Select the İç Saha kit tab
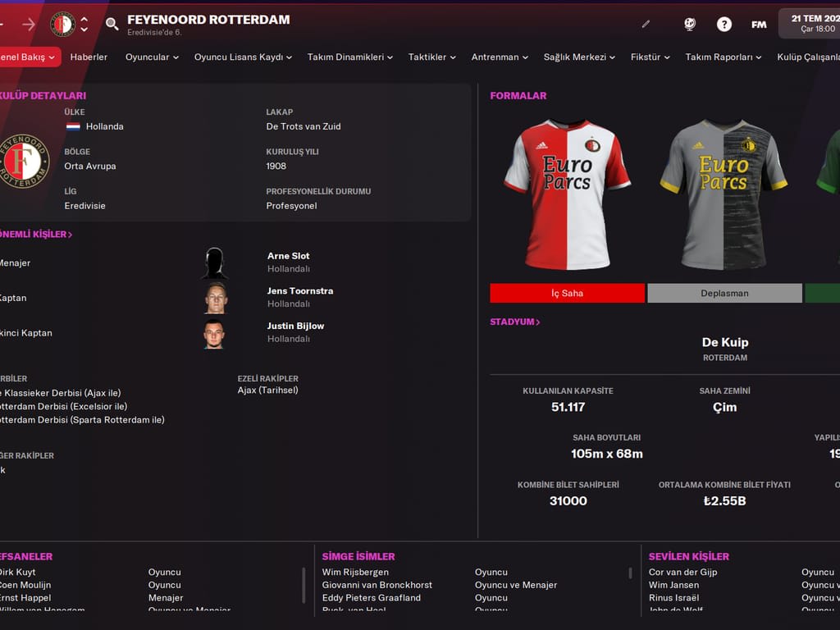 568,293
